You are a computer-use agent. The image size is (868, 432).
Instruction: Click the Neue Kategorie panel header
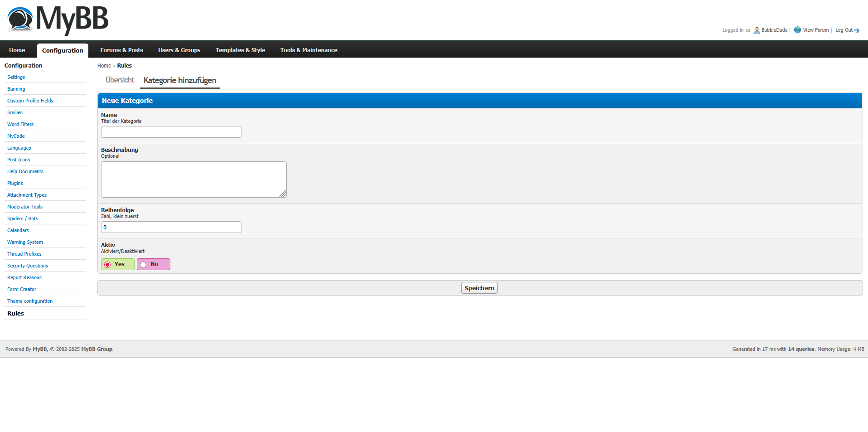[480, 101]
